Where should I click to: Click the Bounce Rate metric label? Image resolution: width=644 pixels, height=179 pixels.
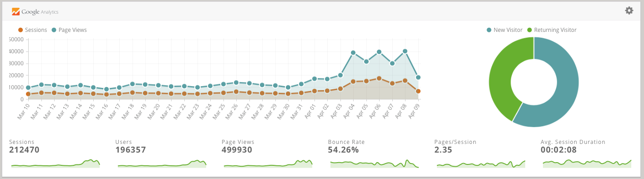346,142
